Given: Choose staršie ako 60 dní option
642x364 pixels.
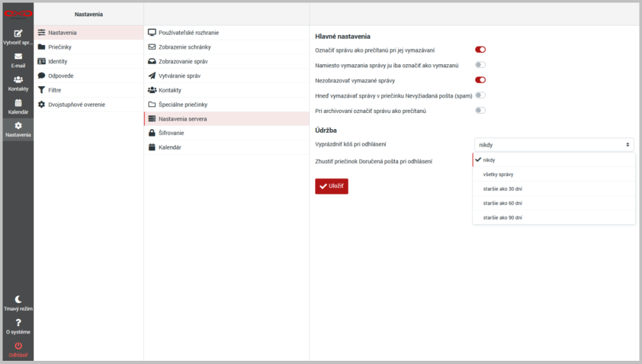Looking at the screenshot, I should tap(554, 203).
